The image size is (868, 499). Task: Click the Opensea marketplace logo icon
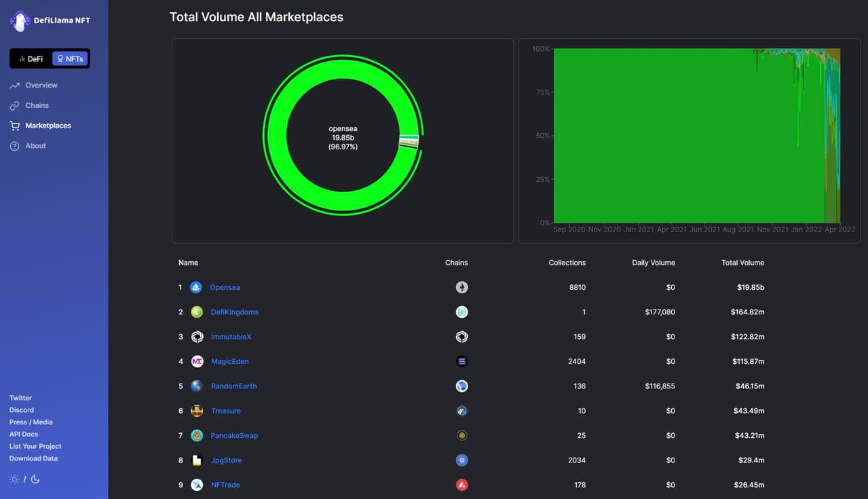coord(196,287)
